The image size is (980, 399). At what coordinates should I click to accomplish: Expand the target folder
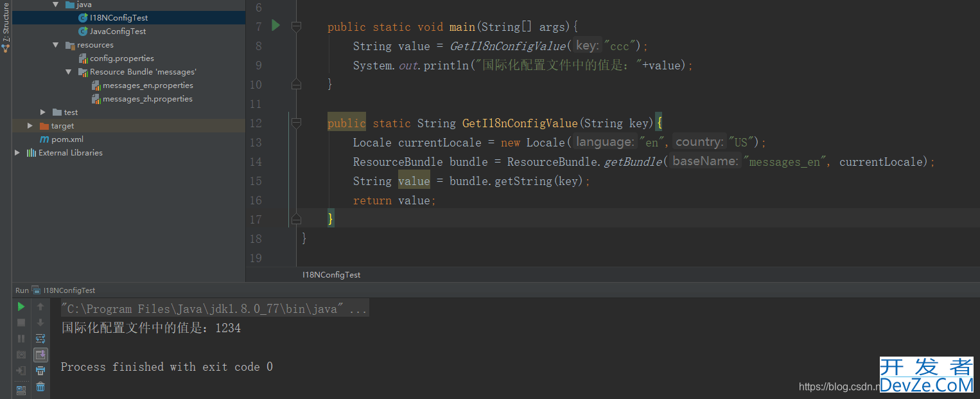coord(30,126)
